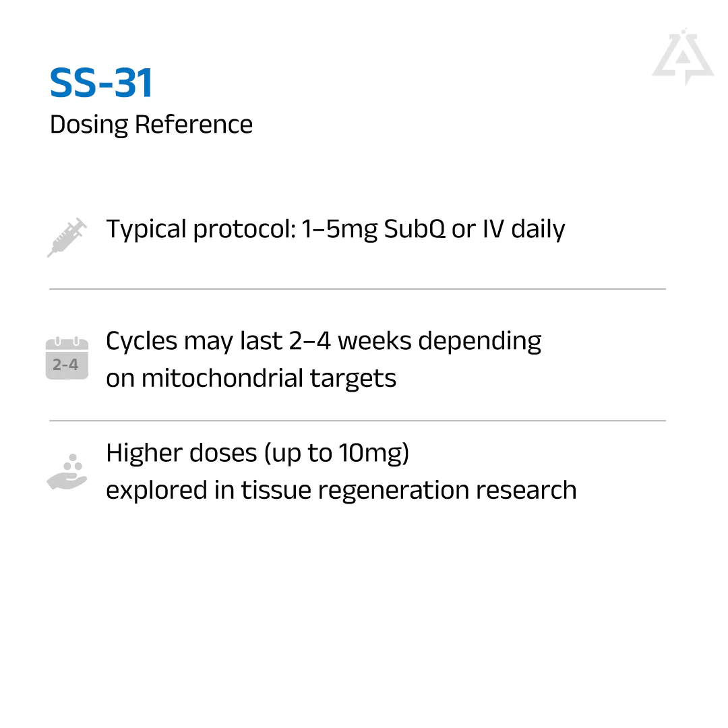The height and width of the screenshot is (728, 728).
Task: Click the word 'Higher' in third item
Action: point(143,453)
